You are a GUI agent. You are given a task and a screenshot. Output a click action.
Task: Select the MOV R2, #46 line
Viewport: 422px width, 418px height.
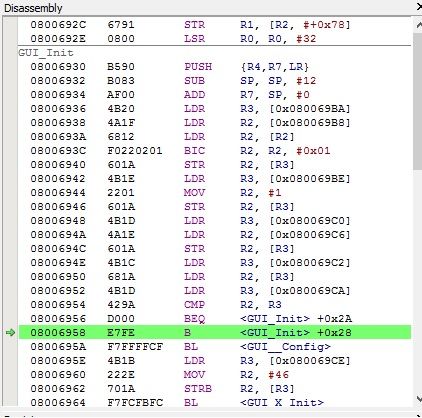pyautogui.click(x=214, y=375)
